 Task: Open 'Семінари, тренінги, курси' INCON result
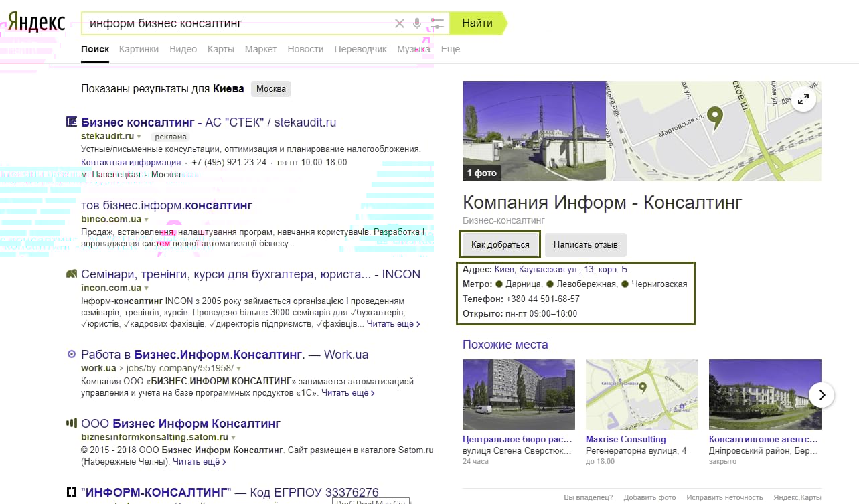[x=250, y=274]
